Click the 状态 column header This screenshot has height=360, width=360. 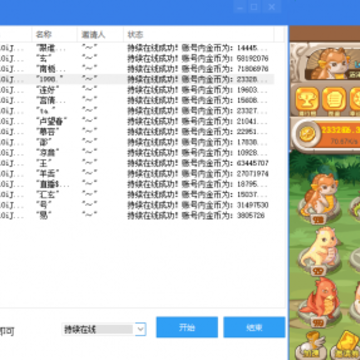tap(135, 34)
